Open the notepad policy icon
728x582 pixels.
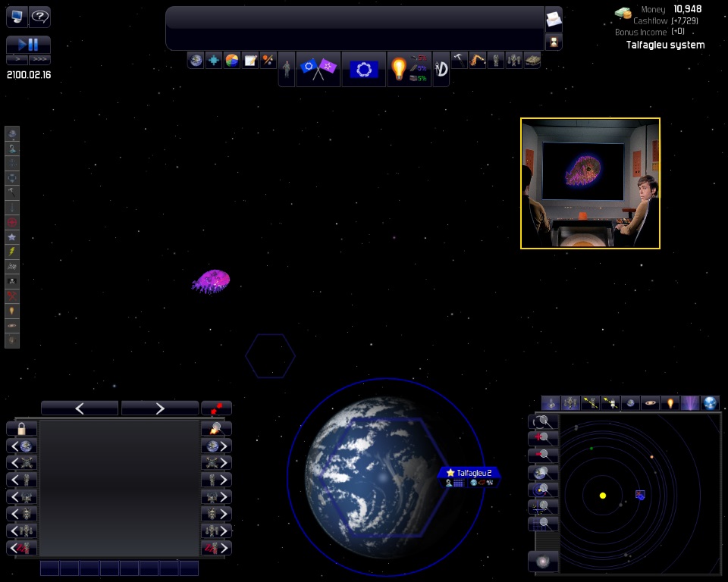click(x=249, y=61)
